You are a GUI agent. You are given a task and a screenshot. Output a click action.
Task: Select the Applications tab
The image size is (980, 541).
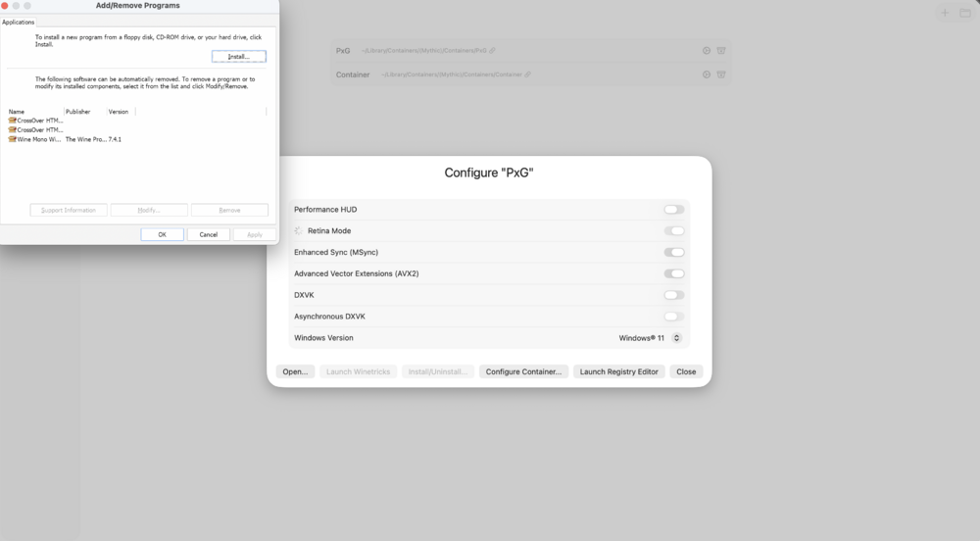pos(18,22)
